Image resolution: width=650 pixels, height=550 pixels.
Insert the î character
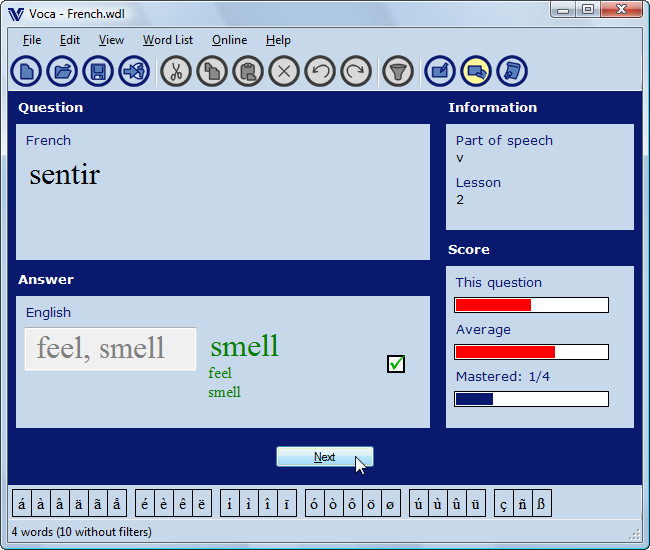pyautogui.click(x=267, y=503)
